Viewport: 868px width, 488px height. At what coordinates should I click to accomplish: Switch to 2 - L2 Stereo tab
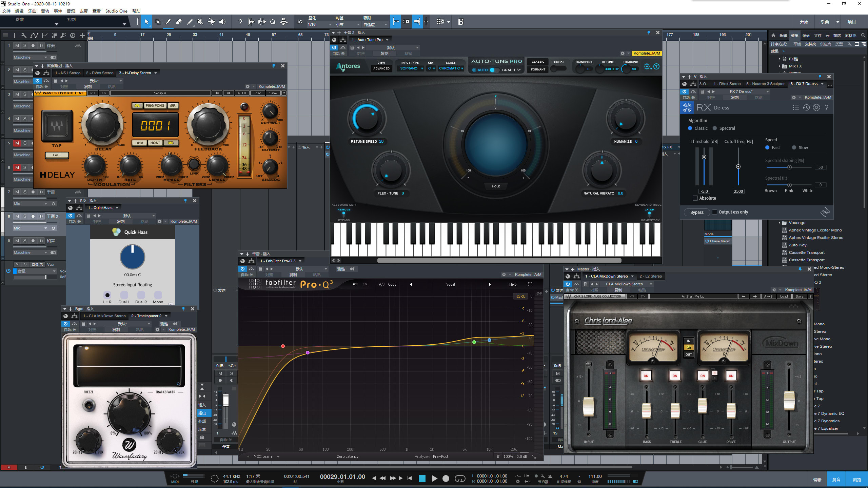(x=650, y=276)
